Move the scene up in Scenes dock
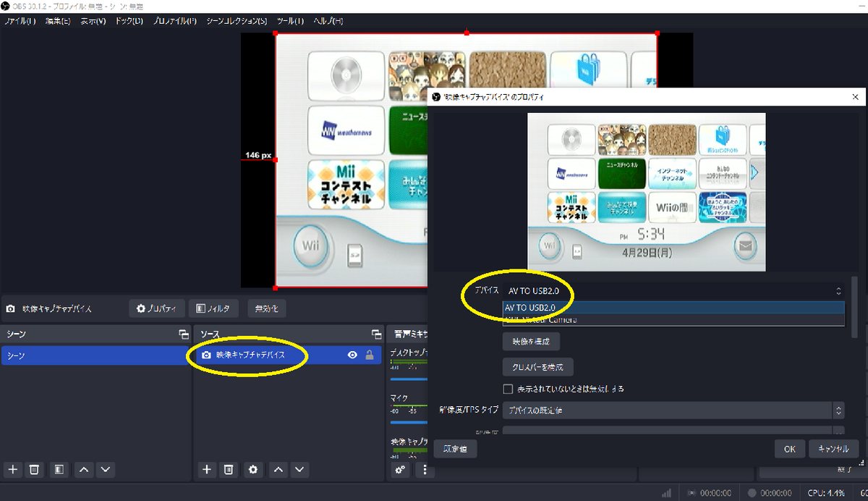This screenshot has width=868, height=501. click(x=84, y=470)
